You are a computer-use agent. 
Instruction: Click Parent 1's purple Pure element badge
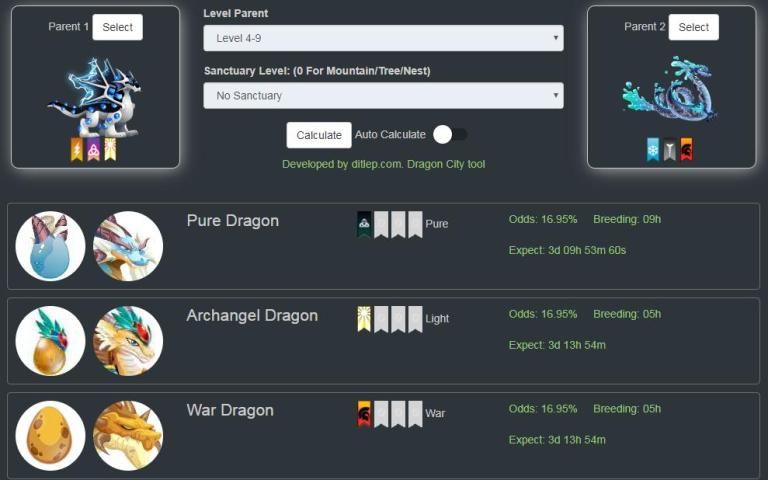94,149
